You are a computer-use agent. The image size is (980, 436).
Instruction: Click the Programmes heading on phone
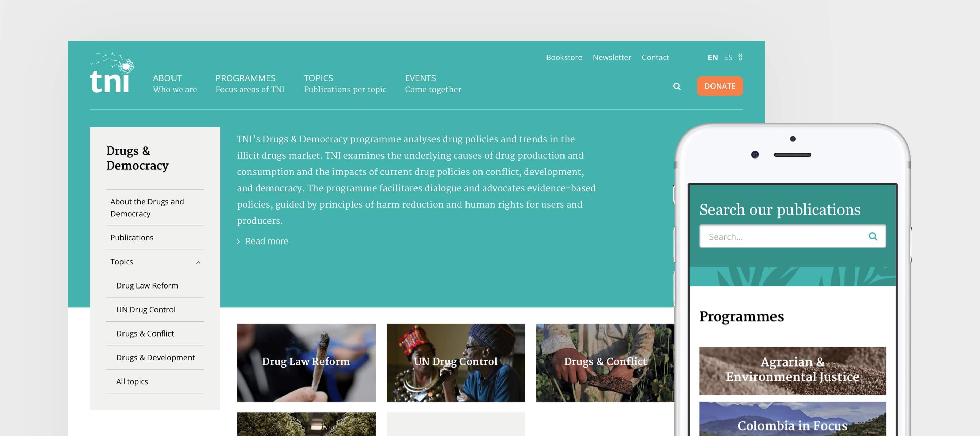[741, 316]
